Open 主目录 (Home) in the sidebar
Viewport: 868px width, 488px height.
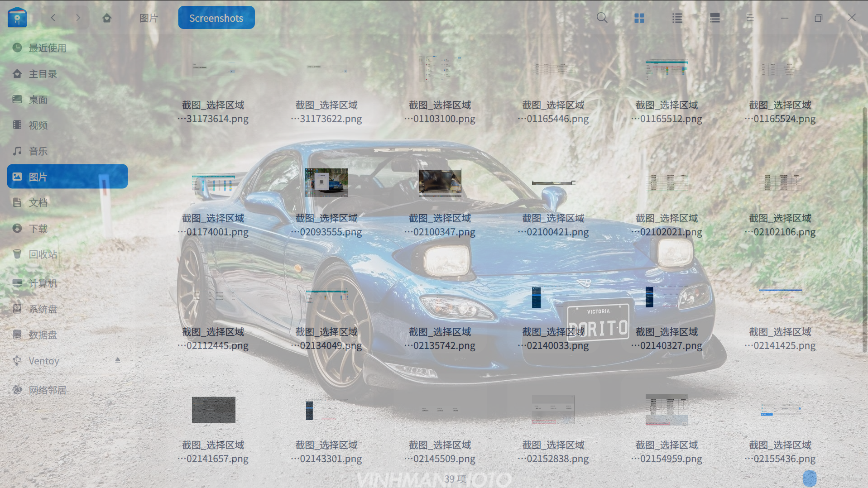pyautogui.click(x=67, y=74)
